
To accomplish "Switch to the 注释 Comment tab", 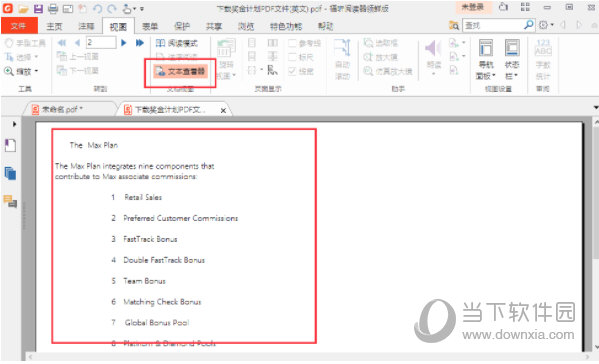I will tap(86, 26).
